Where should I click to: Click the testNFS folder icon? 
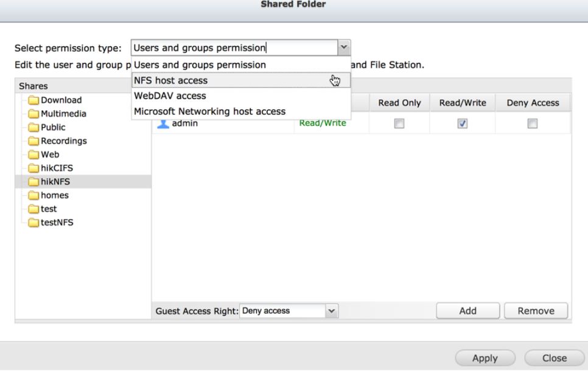pos(33,223)
